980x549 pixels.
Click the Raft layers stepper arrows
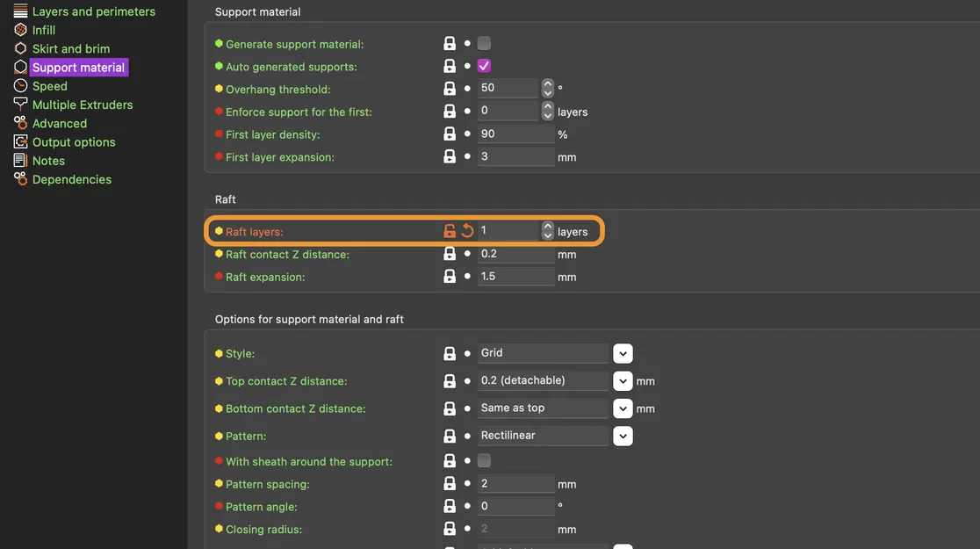point(548,231)
